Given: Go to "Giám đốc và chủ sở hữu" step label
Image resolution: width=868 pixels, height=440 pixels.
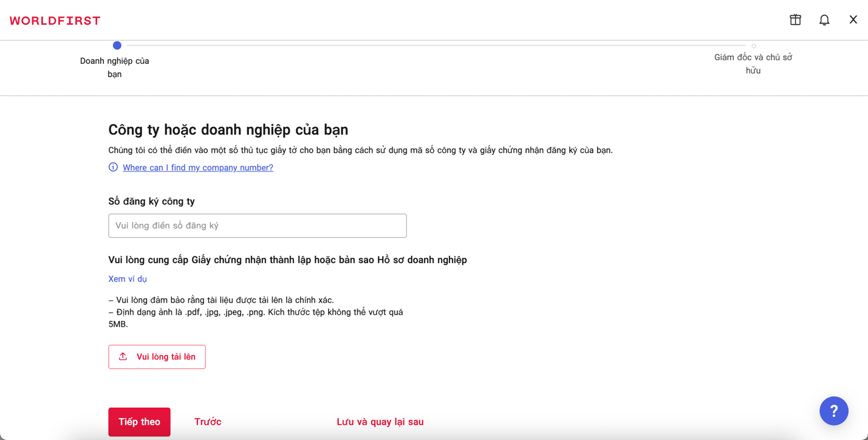Looking at the screenshot, I should [753, 64].
